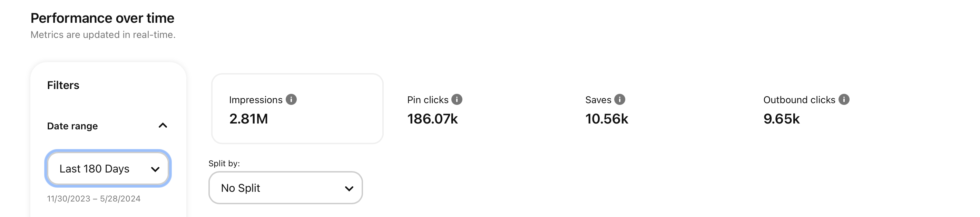Click the 186.07k pin clicks value

pos(433,119)
